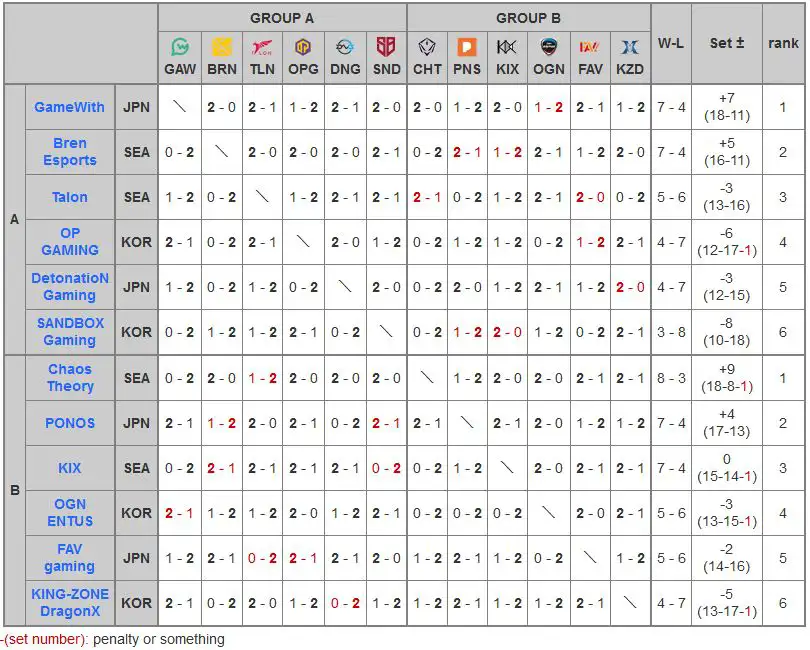Select the GROUP B header tab
The height and width of the screenshot is (650, 810).
click(x=529, y=17)
